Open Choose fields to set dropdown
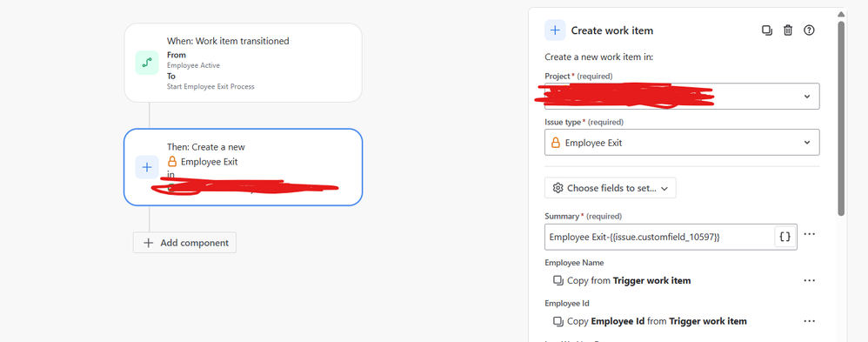 pos(610,188)
